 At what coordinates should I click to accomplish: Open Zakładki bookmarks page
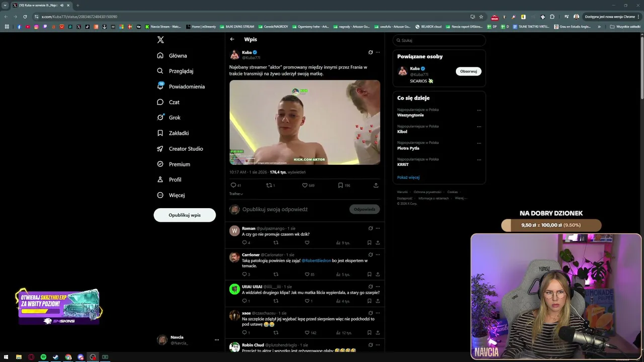[173, 133]
